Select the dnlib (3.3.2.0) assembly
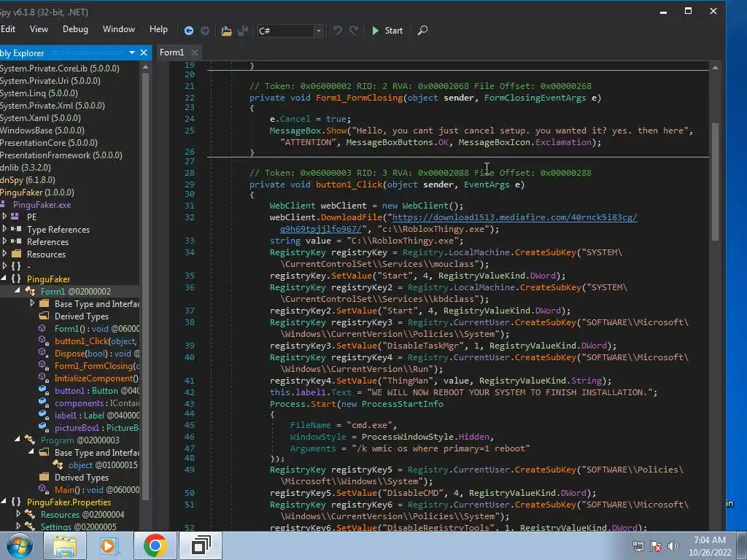 pos(26,167)
